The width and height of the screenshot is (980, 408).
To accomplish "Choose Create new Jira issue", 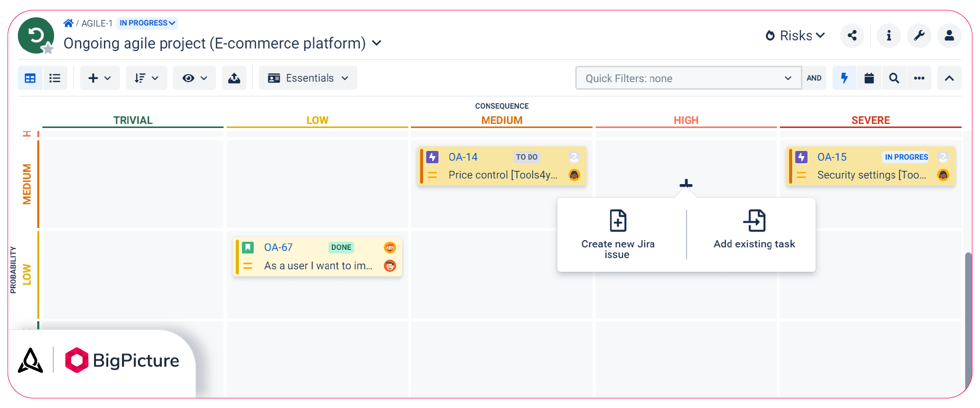I will click(x=618, y=235).
